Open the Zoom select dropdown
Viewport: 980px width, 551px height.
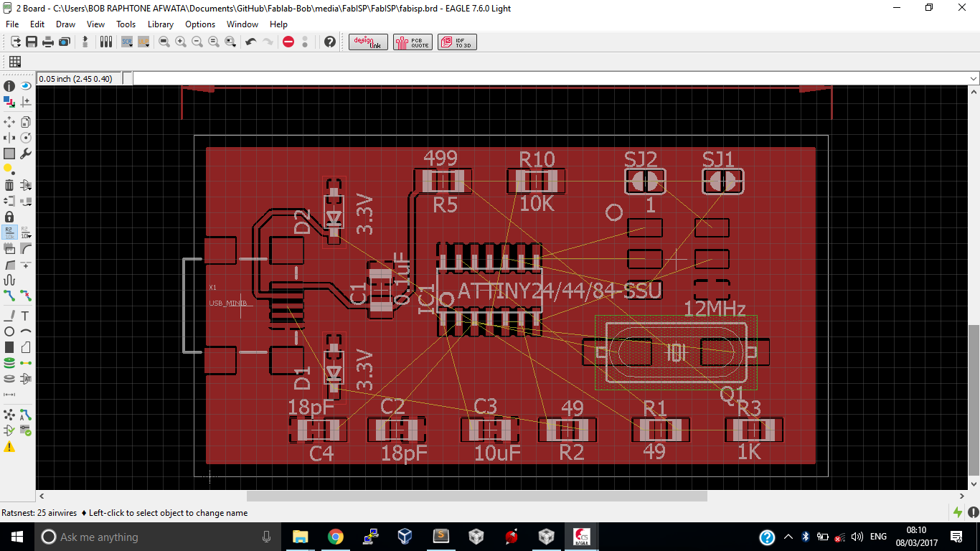pyautogui.click(x=230, y=42)
